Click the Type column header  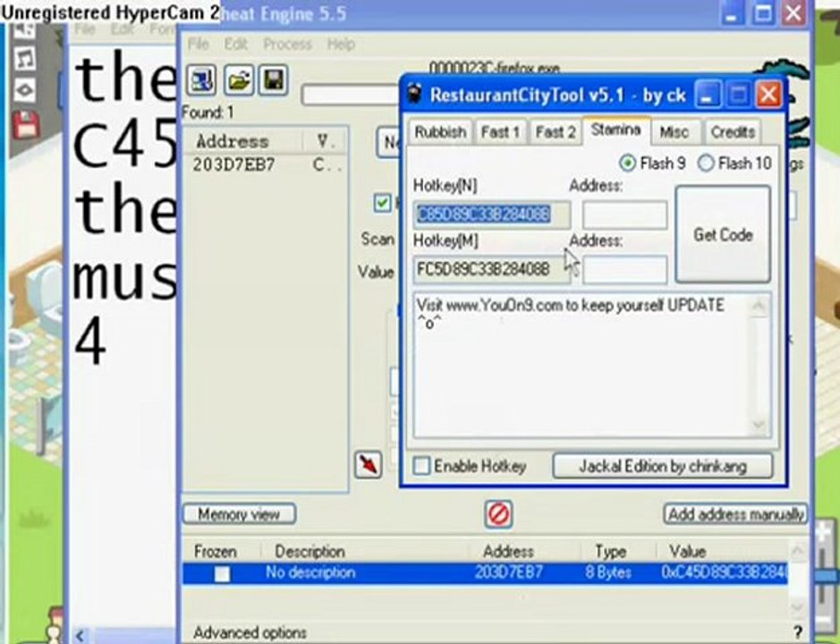(611, 551)
